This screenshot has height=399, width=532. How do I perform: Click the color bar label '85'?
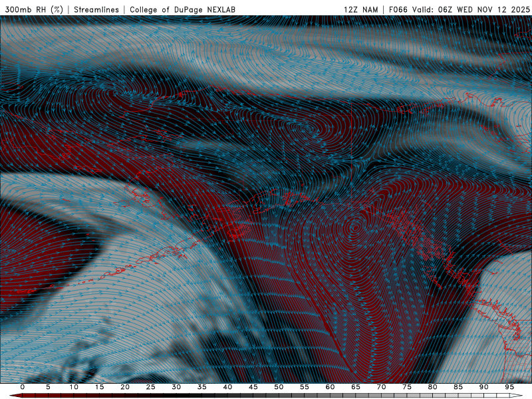(x=458, y=387)
